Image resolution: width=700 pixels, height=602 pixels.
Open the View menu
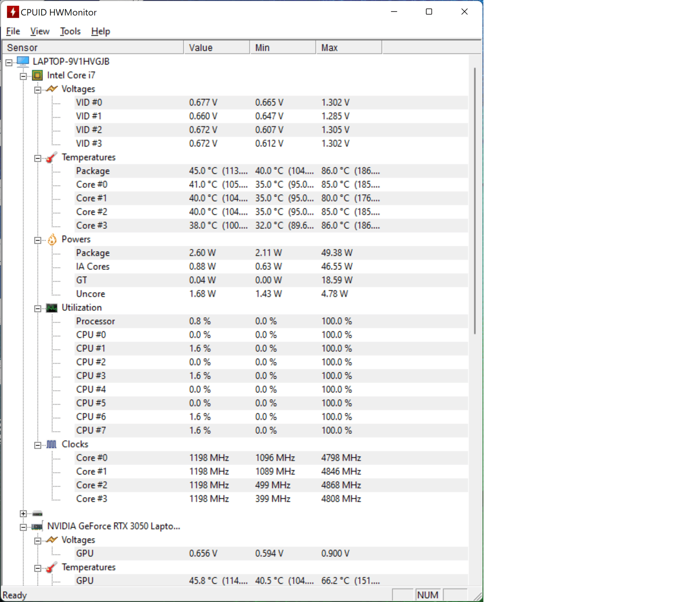(40, 31)
